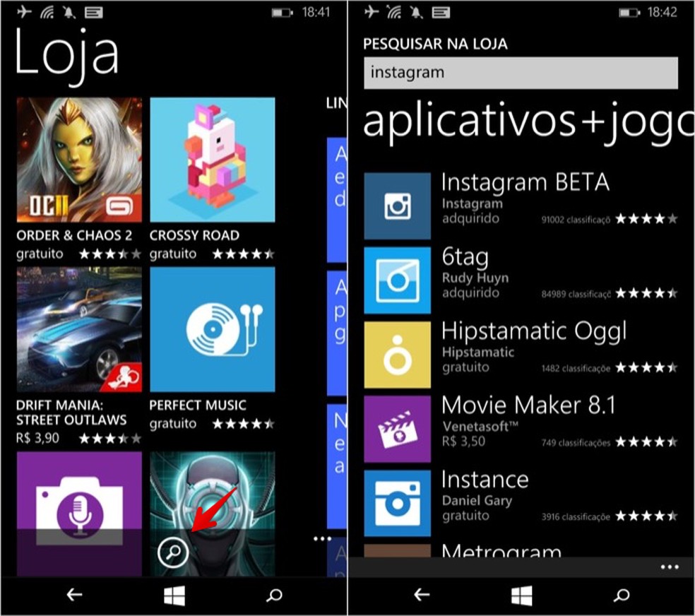Click star rating of Order & Chaos 2
Viewport: 695px width, 616px height.
click(110, 254)
